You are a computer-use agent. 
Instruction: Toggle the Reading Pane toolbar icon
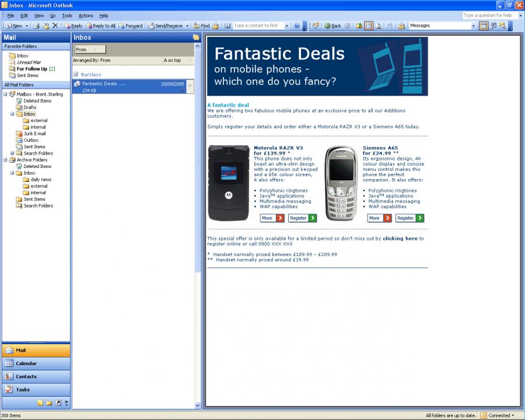[369, 26]
